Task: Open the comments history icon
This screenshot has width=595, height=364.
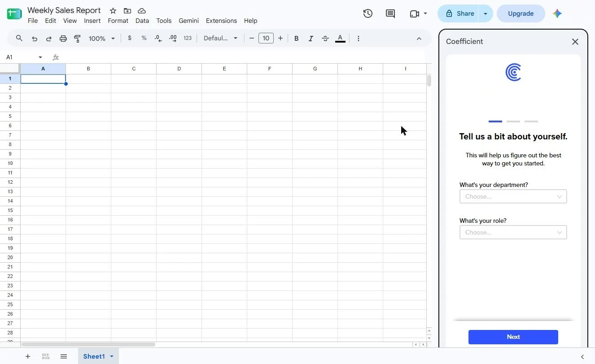Action: coord(390,13)
